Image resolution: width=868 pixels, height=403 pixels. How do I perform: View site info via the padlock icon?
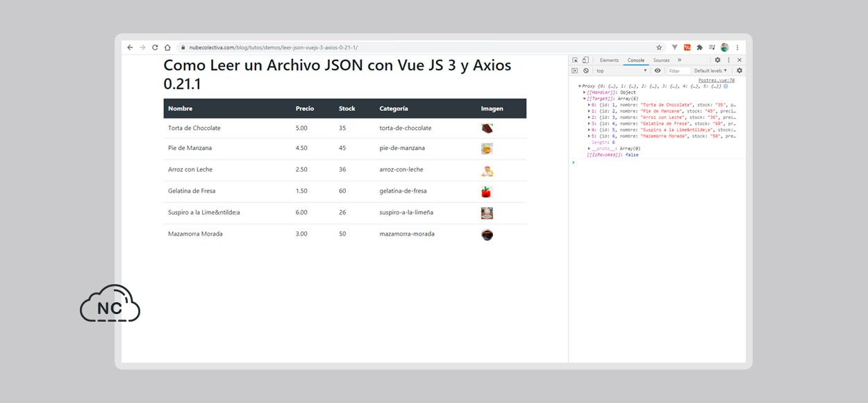coord(183,47)
